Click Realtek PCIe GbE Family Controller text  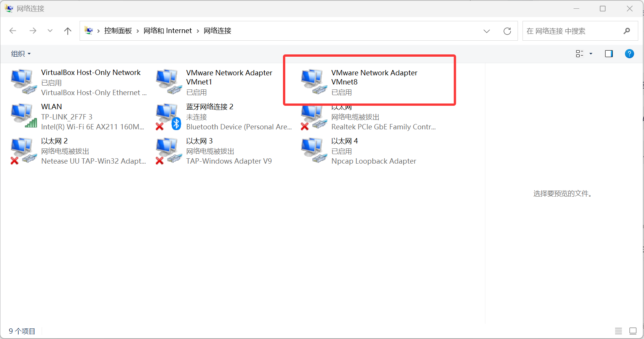pos(384,127)
